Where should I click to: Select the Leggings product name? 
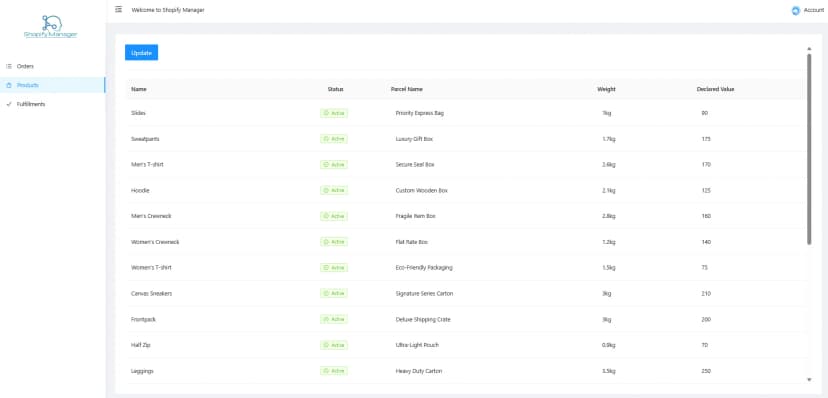[142, 371]
